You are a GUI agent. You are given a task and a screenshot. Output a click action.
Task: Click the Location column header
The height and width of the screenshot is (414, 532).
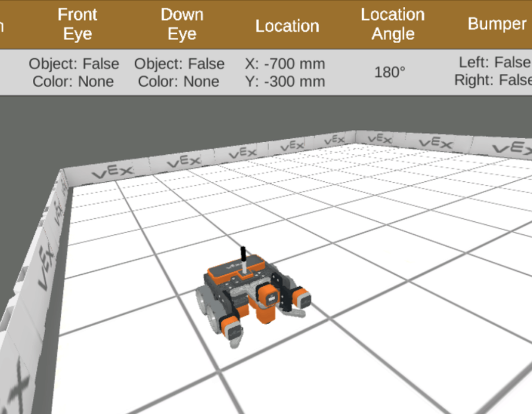(287, 25)
